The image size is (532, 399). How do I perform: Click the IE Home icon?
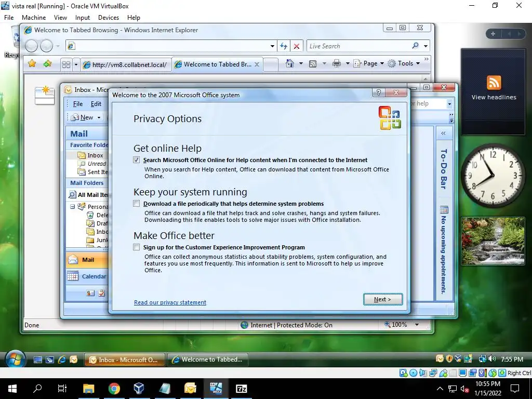click(x=290, y=63)
